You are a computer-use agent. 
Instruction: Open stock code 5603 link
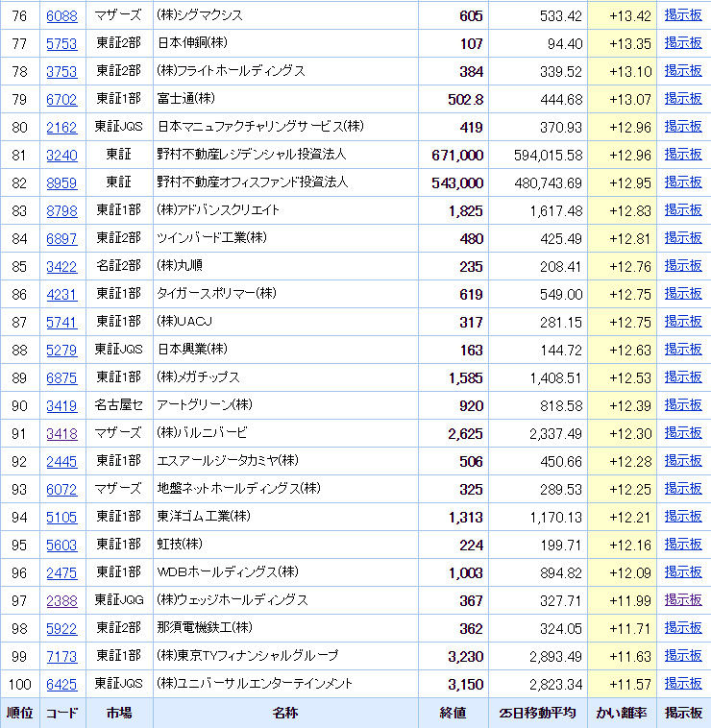(x=61, y=546)
